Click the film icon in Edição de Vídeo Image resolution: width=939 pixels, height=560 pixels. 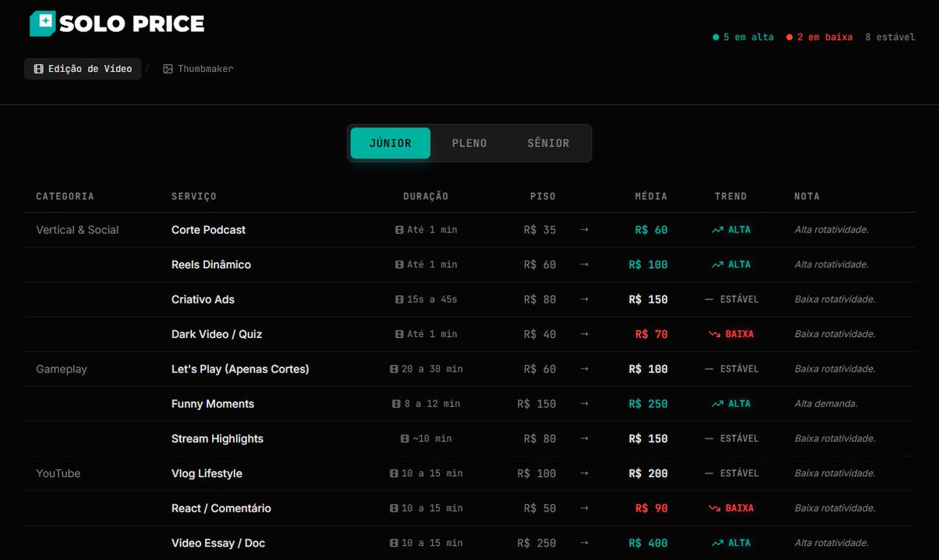38,69
